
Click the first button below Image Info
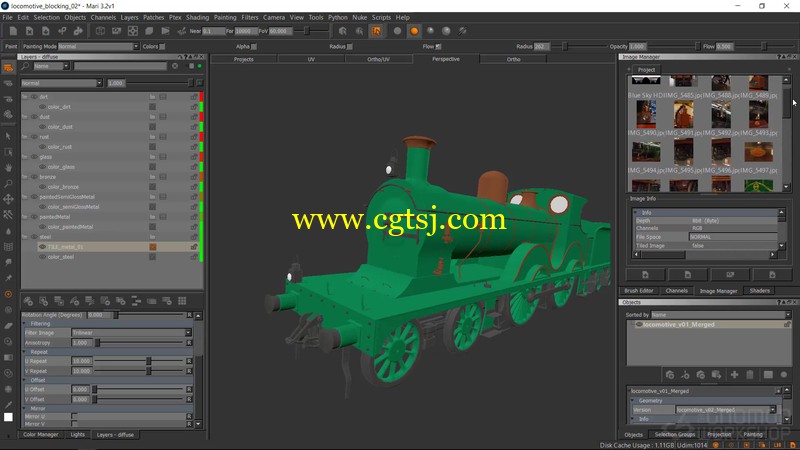click(645, 275)
